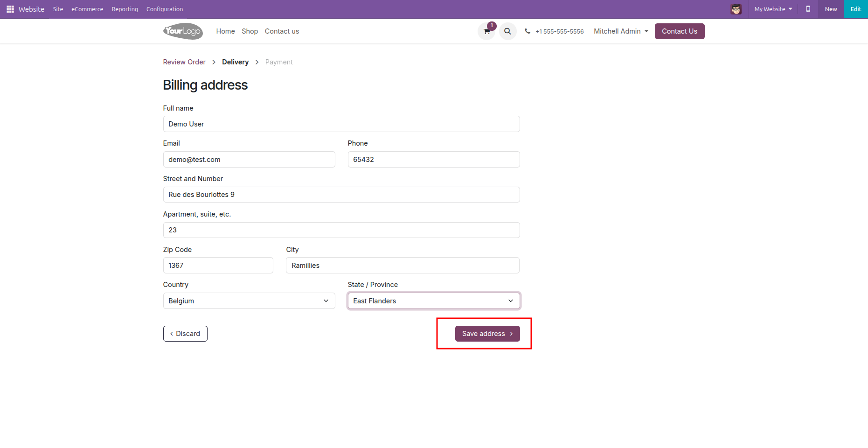Click the Discard button

pyautogui.click(x=185, y=334)
